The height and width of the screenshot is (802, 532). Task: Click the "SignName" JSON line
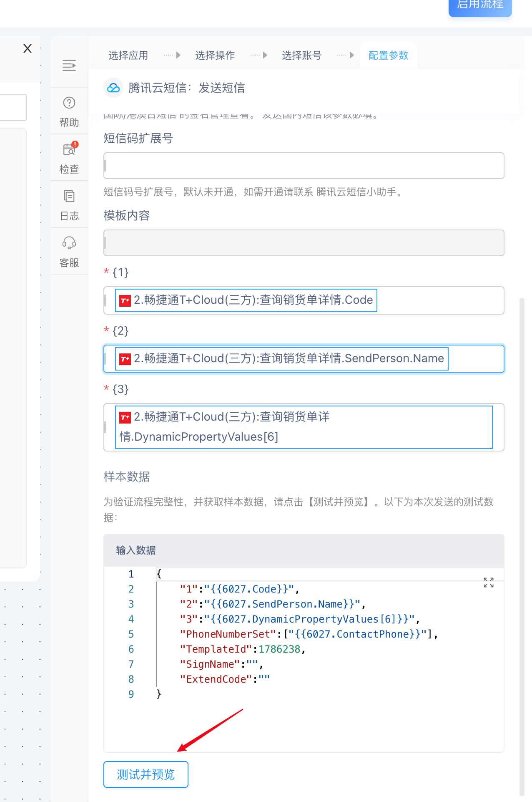pos(221,664)
